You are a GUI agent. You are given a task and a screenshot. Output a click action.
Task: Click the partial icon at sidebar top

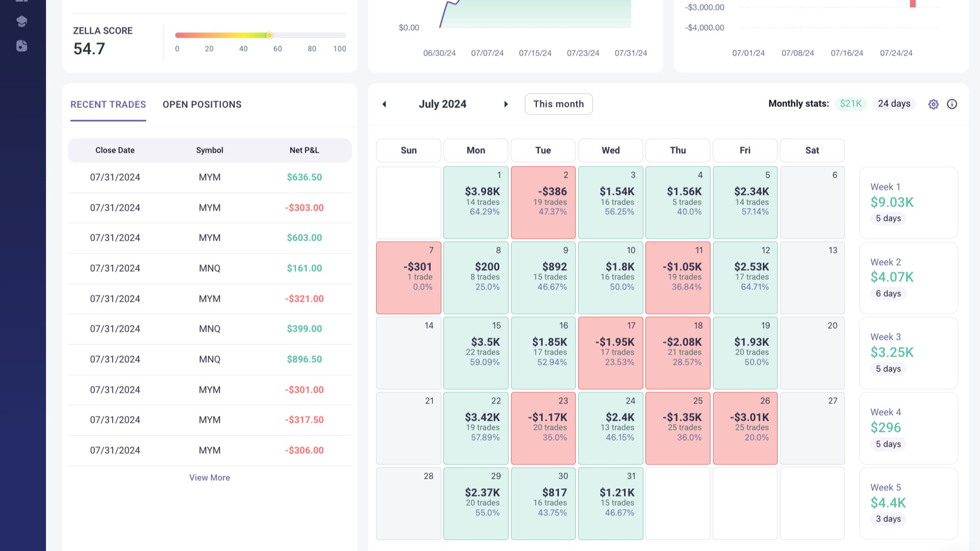22,1
